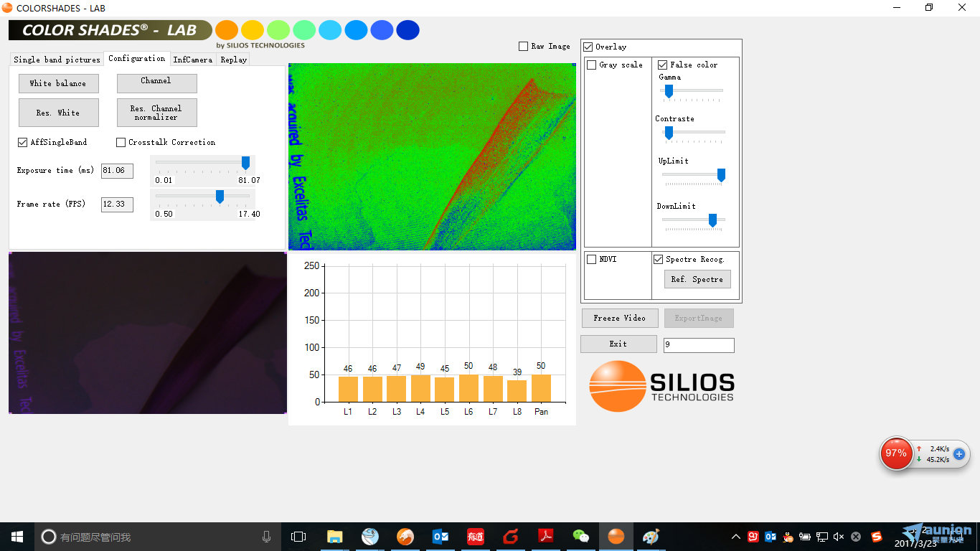980x551 pixels.
Task: Click the Gamma slider handle
Action: coord(669,91)
